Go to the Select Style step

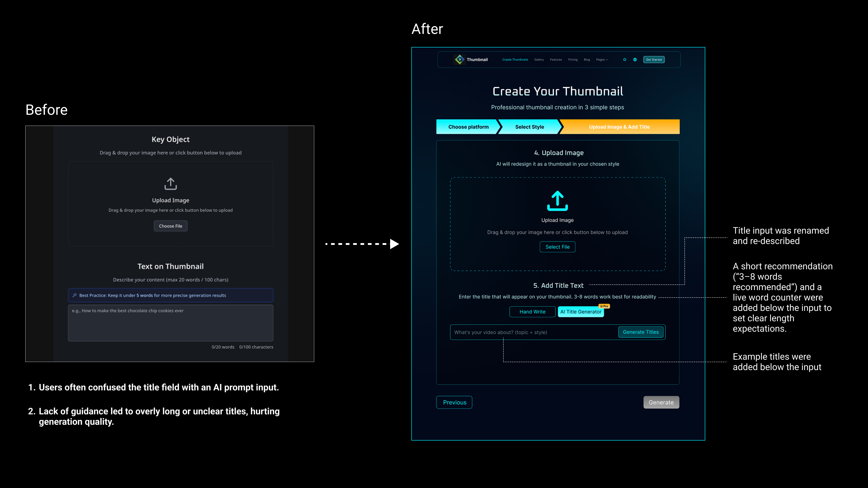(x=529, y=127)
